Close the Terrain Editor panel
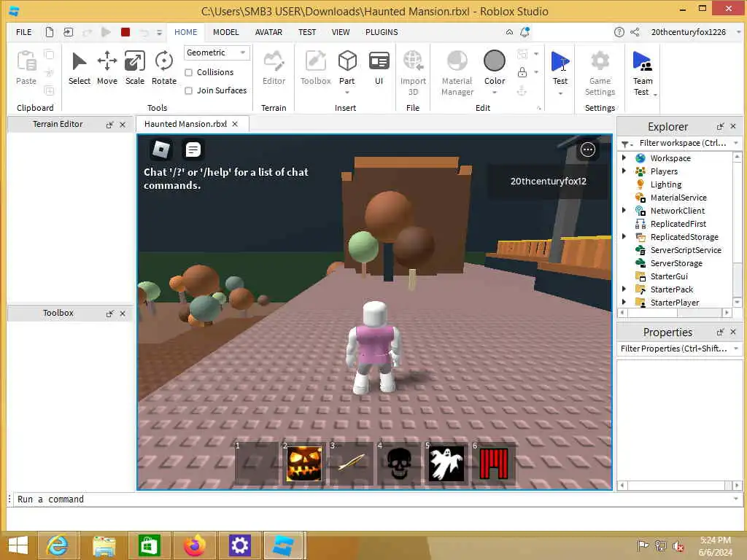 (123, 124)
